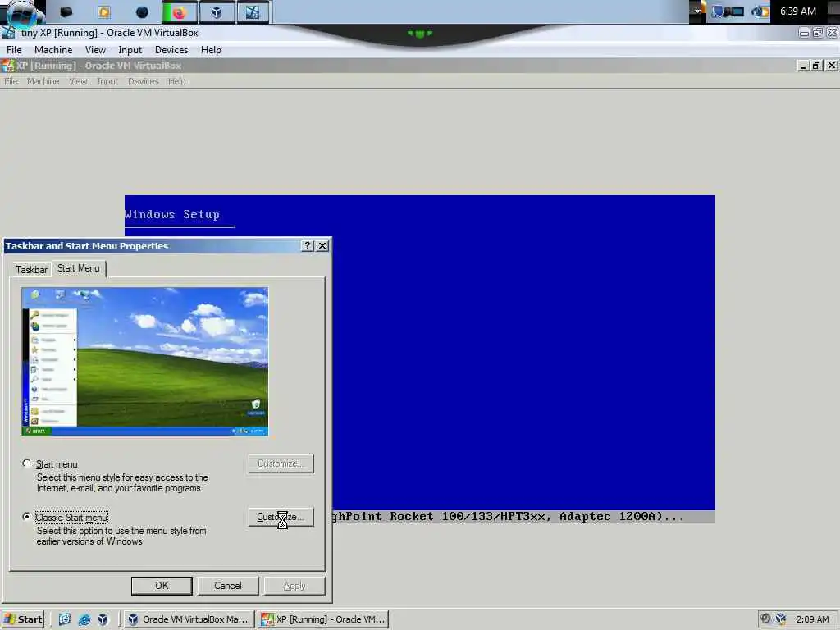Open the yellow media player taskbar icon
Image resolution: width=840 pixels, height=630 pixels.
[104, 11]
